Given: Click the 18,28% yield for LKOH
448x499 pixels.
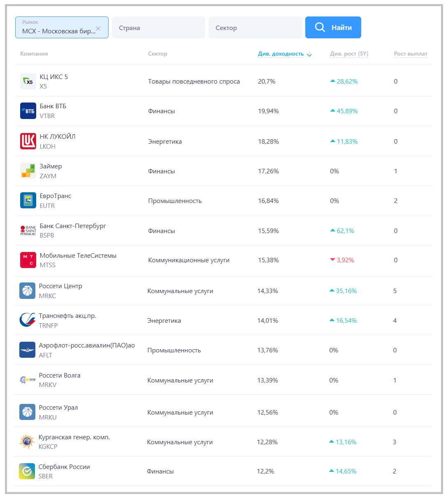Looking at the screenshot, I should (268, 142).
